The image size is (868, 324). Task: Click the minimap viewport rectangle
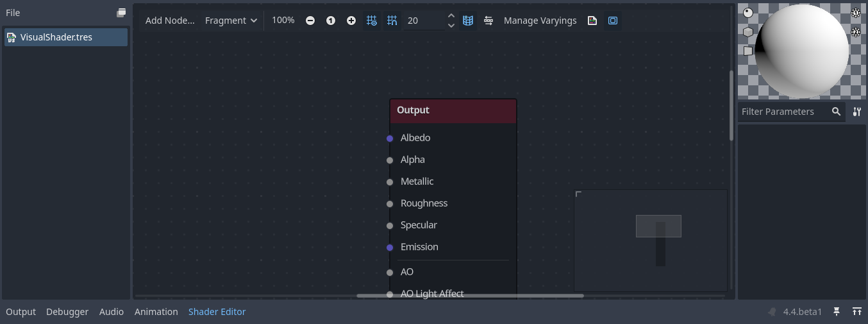(x=658, y=226)
